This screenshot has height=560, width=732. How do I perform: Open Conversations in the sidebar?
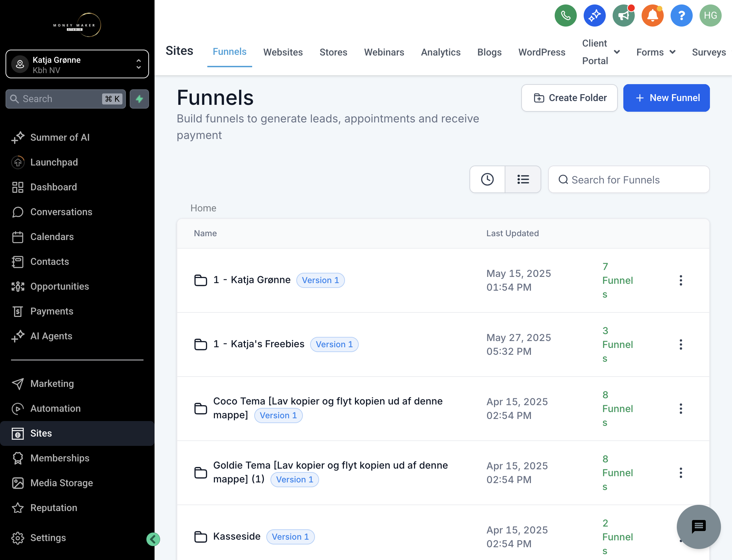[77, 212]
